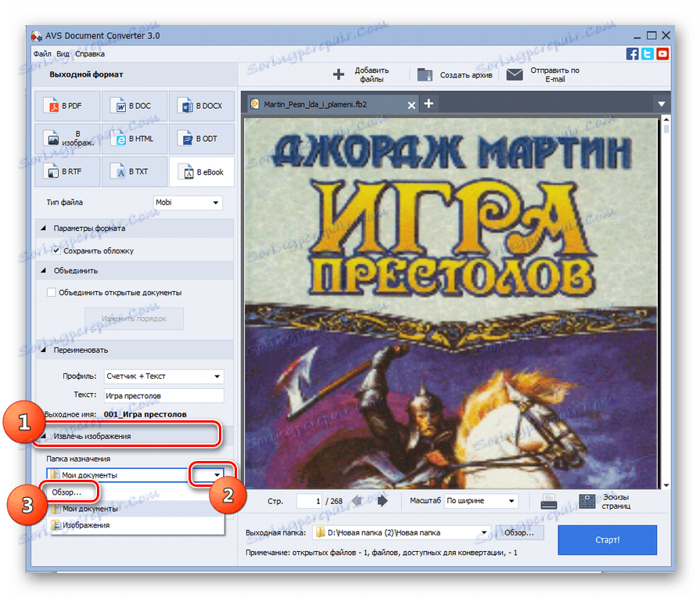This screenshot has width=700, height=598.
Task: Toggle the save cover checkbox
Action: [x=56, y=250]
